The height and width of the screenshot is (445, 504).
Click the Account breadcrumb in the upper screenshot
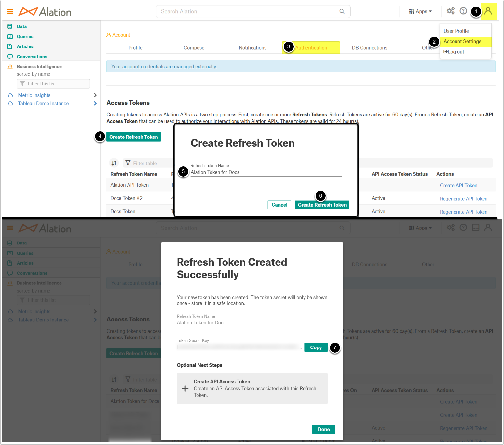118,35
